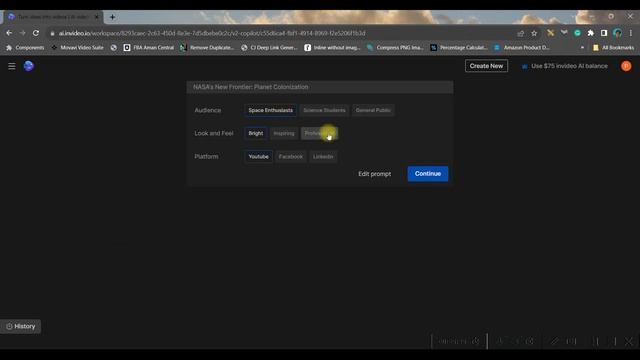This screenshot has width=640, height=360.
Task: Select General Public audience option
Action: (x=373, y=110)
